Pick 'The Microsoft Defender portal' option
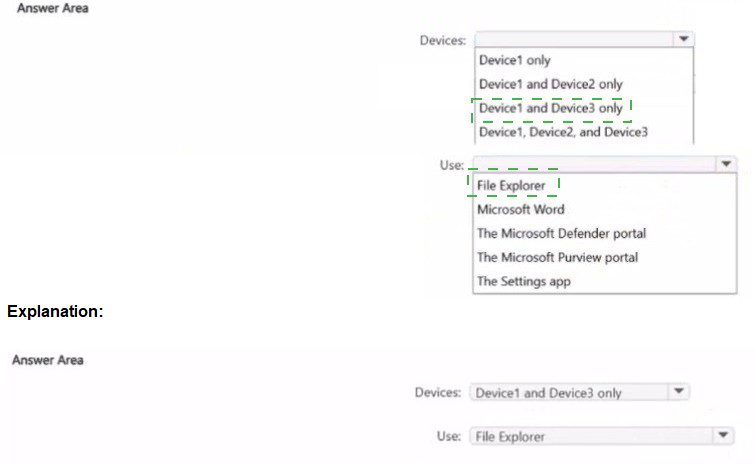Screen dimensions: 755x465 pos(561,234)
